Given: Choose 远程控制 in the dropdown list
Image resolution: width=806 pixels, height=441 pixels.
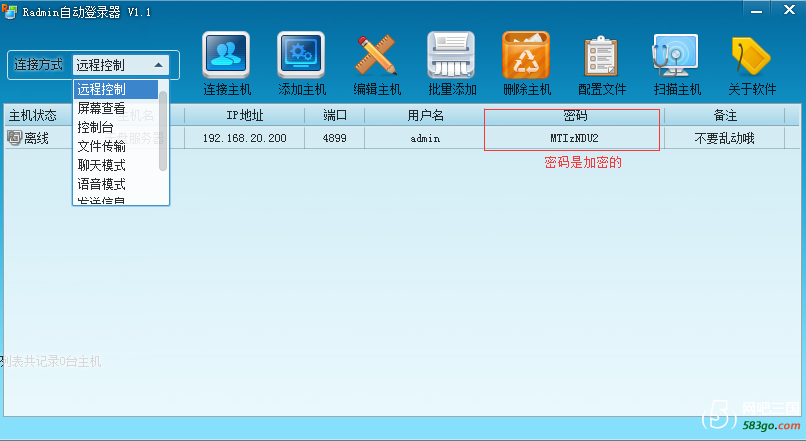Looking at the screenshot, I should (x=115, y=89).
